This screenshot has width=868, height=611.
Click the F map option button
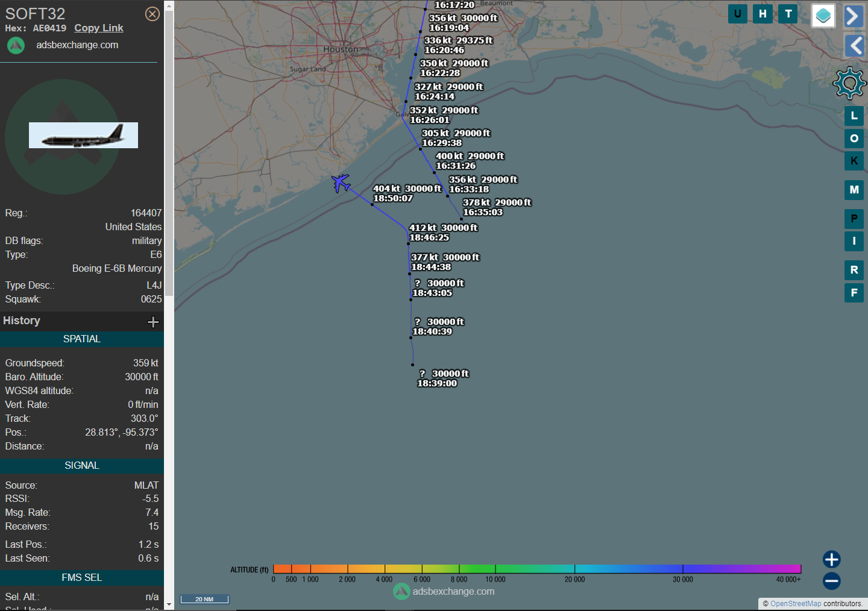[x=854, y=293]
